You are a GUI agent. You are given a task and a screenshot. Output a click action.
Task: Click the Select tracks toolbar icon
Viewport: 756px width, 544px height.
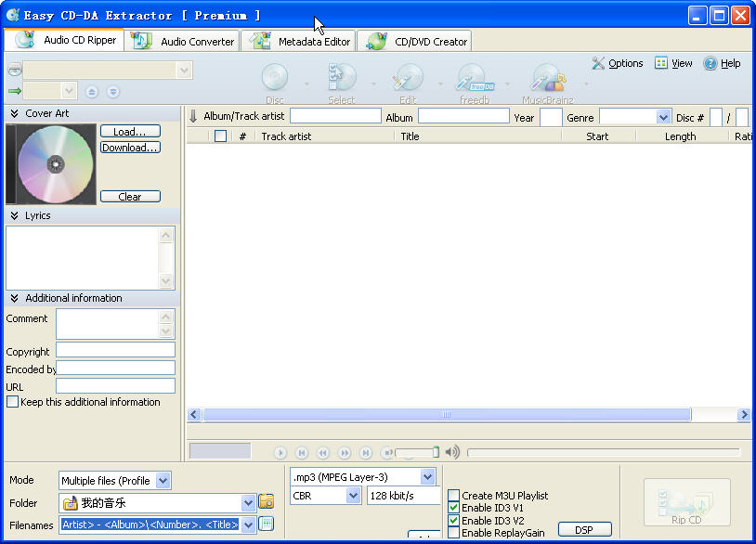point(342,78)
